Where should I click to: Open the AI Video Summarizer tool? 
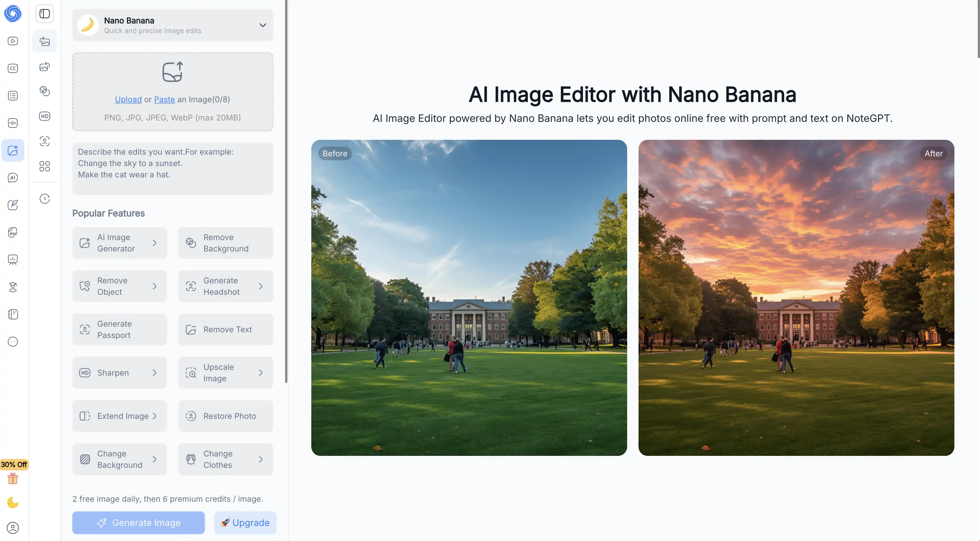click(x=13, y=41)
